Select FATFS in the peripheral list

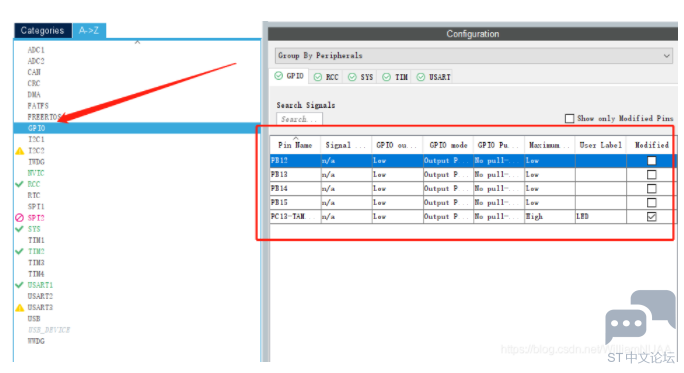click(38, 106)
